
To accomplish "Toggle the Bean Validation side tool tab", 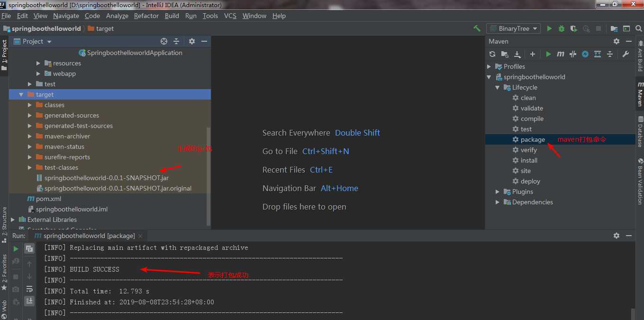I will pyautogui.click(x=640, y=181).
